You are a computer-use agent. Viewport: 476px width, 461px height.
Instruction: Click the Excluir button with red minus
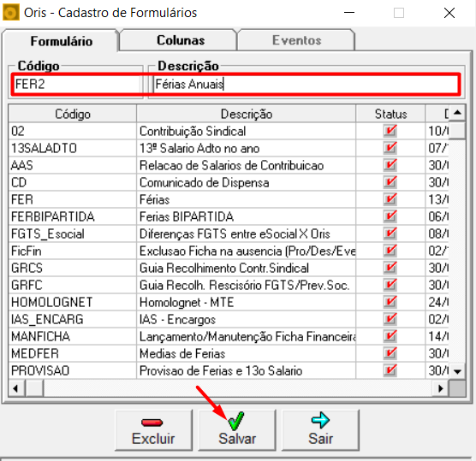click(x=153, y=430)
